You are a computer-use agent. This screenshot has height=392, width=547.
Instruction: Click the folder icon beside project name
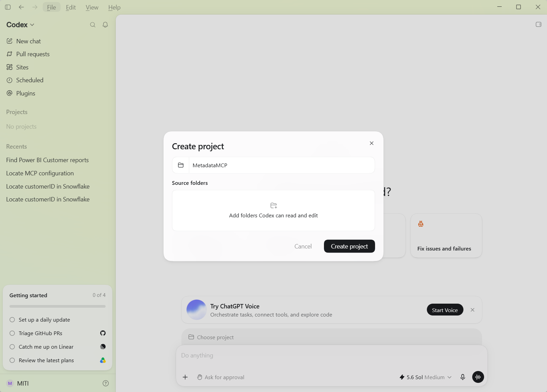pos(181,165)
